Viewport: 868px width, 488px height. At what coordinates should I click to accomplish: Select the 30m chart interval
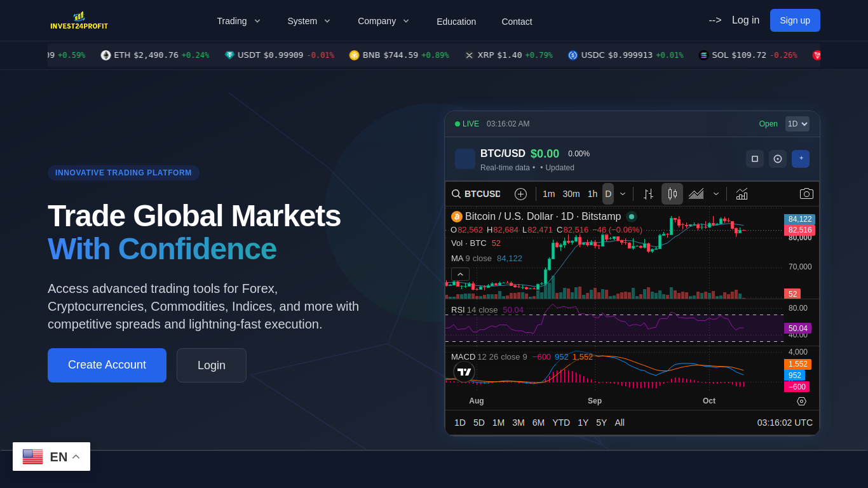(571, 194)
